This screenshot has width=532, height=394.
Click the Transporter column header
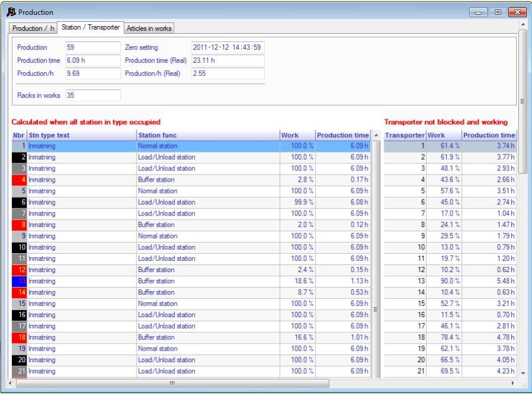tap(405, 135)
